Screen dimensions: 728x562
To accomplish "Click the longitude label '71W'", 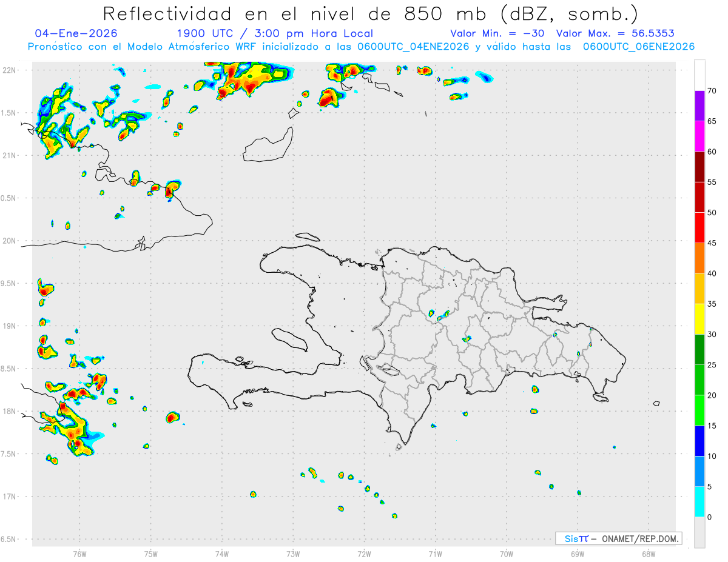I will 435,554.
